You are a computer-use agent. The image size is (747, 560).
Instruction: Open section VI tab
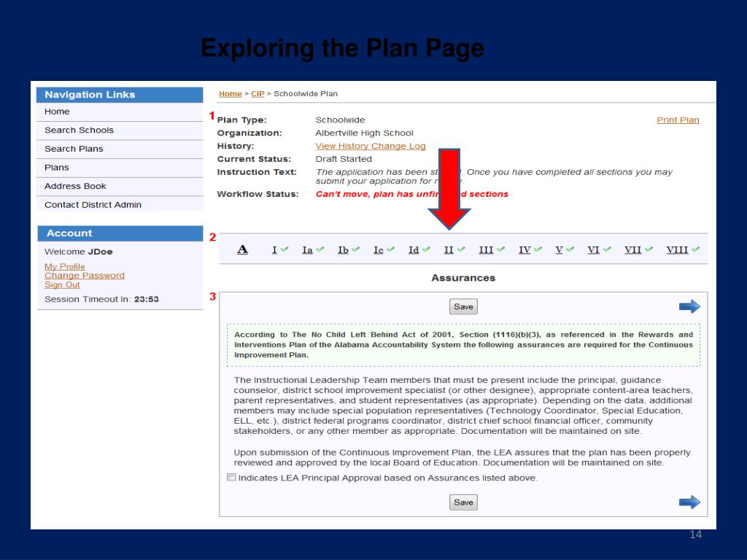click(593, 250)
